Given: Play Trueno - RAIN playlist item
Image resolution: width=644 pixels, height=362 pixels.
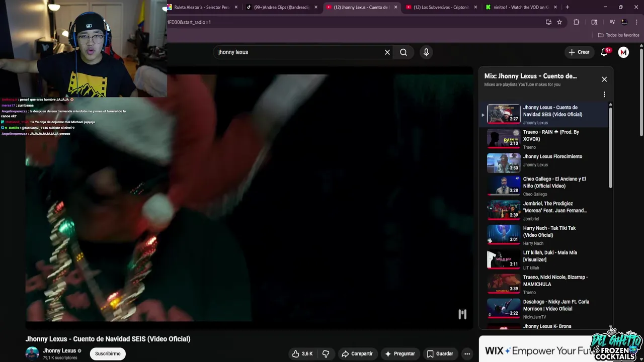Looking at the screenshot, I should pyautogui.click(x=546, y=139).
